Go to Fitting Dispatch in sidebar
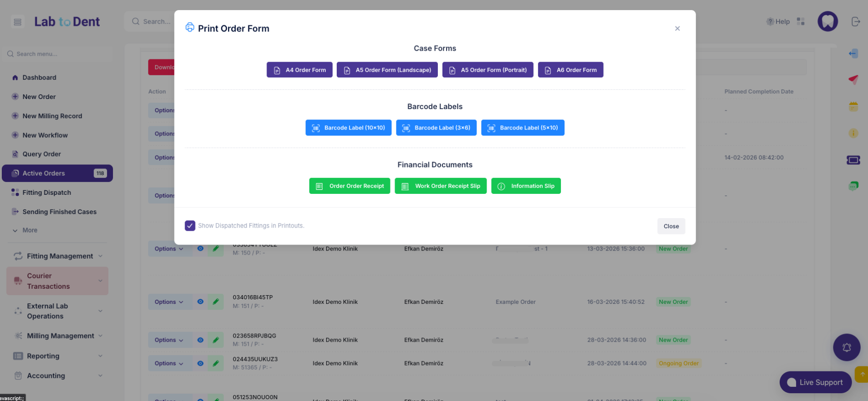Screen dimensions: 868x401 coord(46,193)
